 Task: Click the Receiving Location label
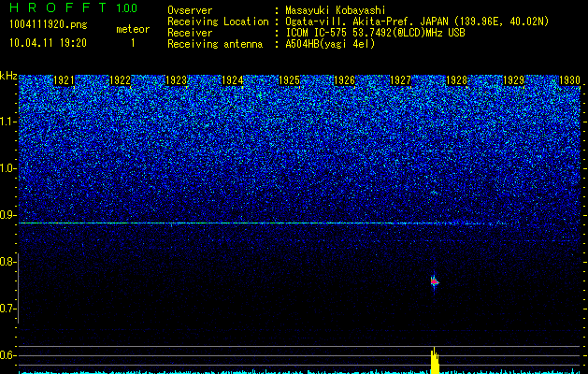pos(218,22)
